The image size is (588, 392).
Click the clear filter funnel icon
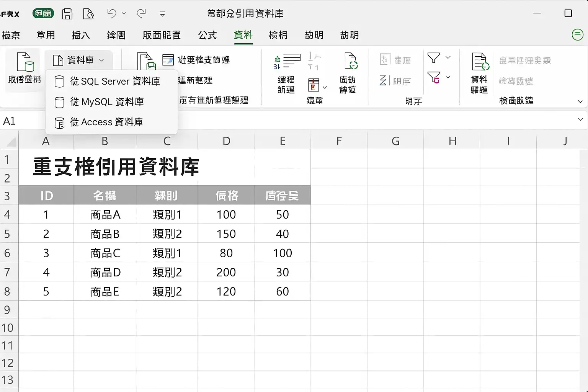point(433,78)
